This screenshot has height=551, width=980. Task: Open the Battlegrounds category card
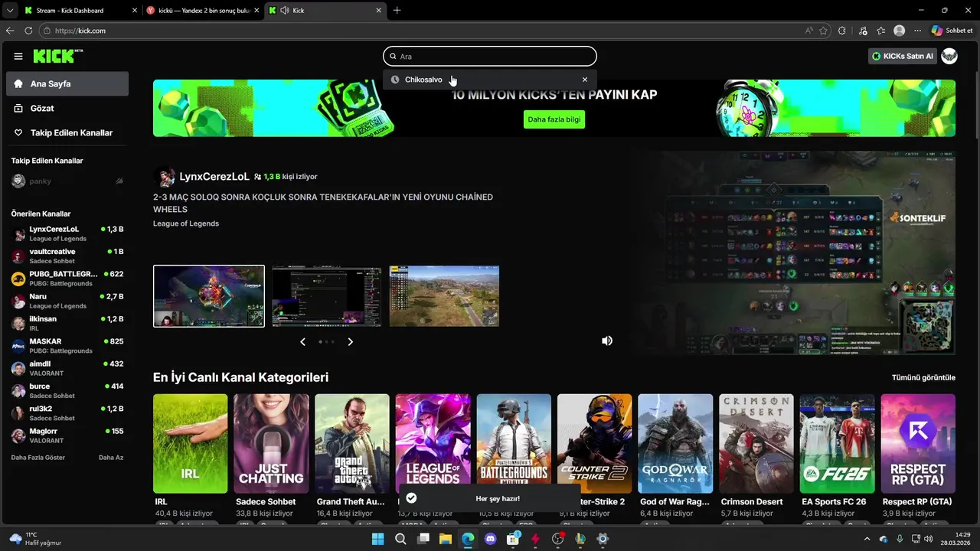(514, 444)
